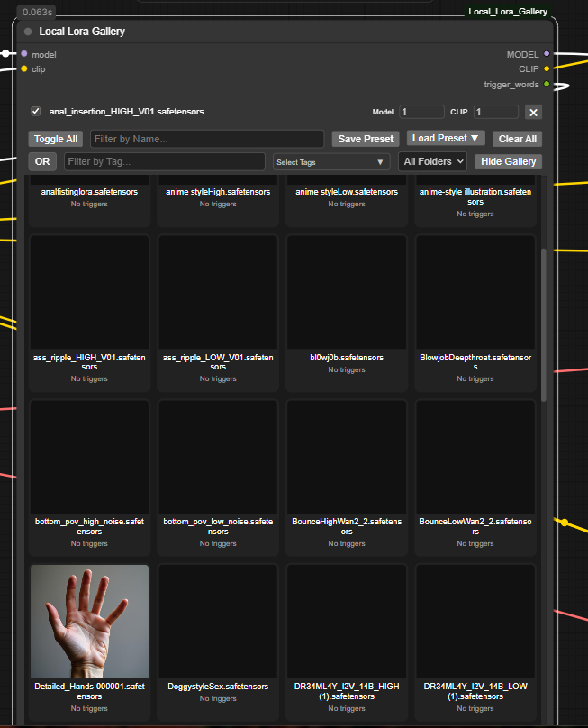The height and width of the screenshot is (728, 588).
Task: Click the MODEL output connector dot
Action: coord(547,54)
